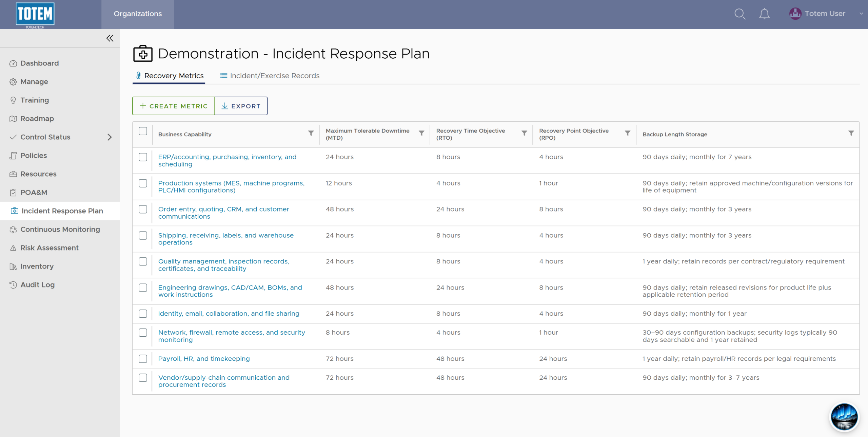Click the Training lightbulb icon
Screen dimensions: 868x437
click(13, 100)
